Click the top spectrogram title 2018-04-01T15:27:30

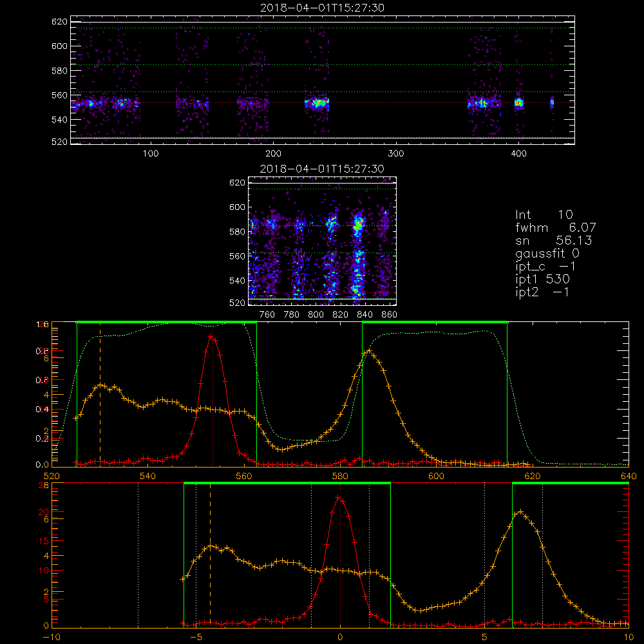pos(323,8)
